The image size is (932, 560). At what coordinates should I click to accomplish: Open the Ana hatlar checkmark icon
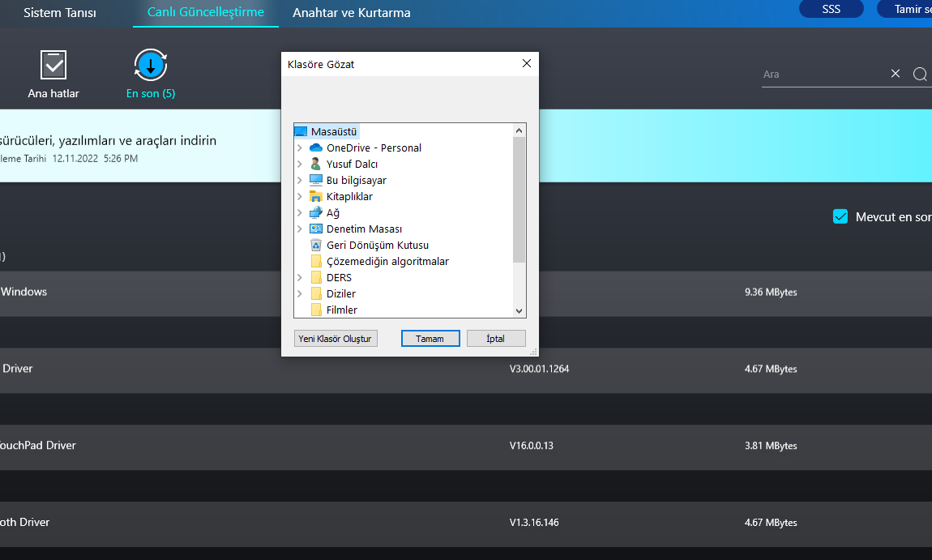tap(53, 65)
